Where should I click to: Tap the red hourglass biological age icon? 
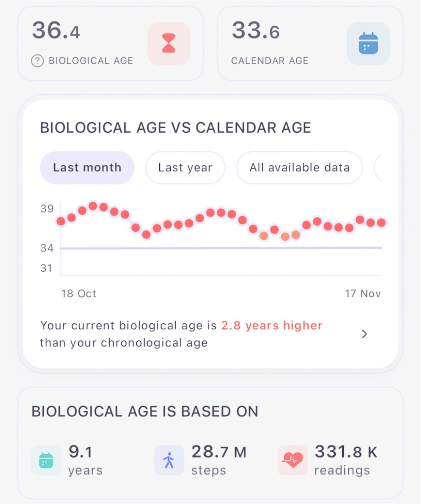(168, 43)
